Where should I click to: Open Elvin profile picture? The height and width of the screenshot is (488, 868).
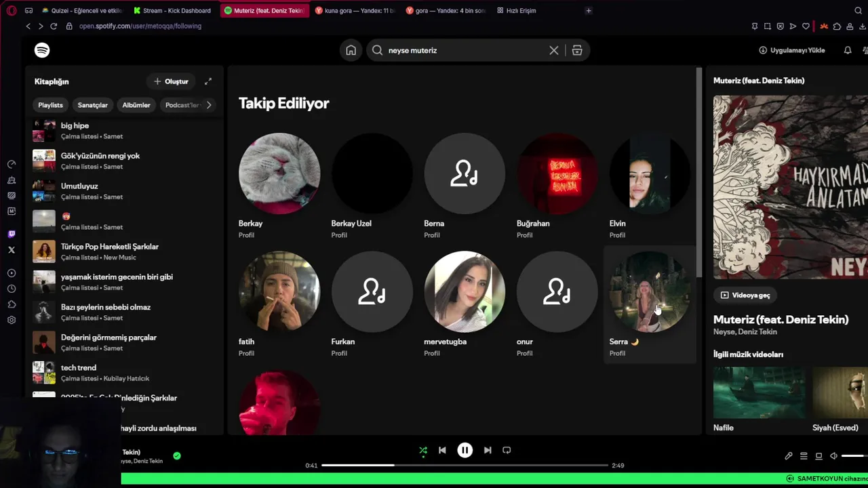tap(650, 174)
